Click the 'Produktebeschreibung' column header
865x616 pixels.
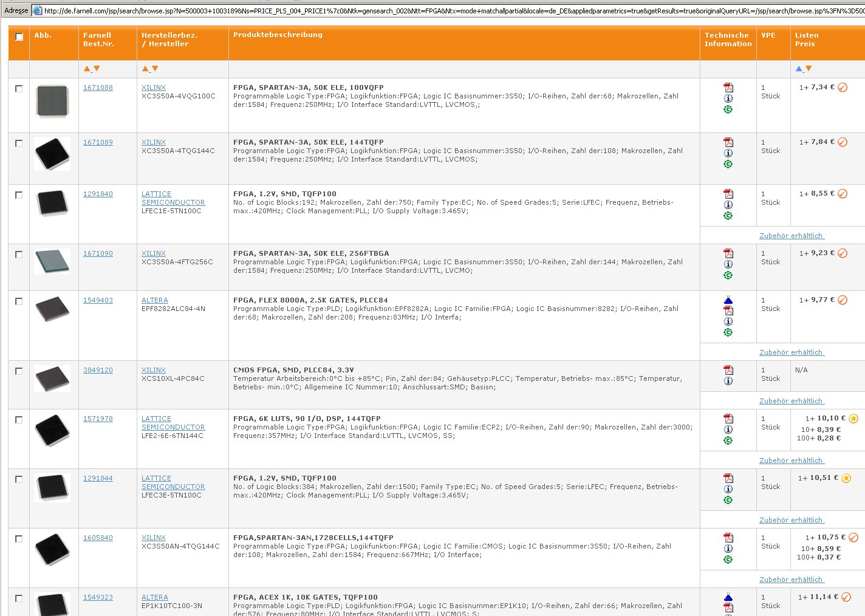pyautogui.click(x=278, y=35)
